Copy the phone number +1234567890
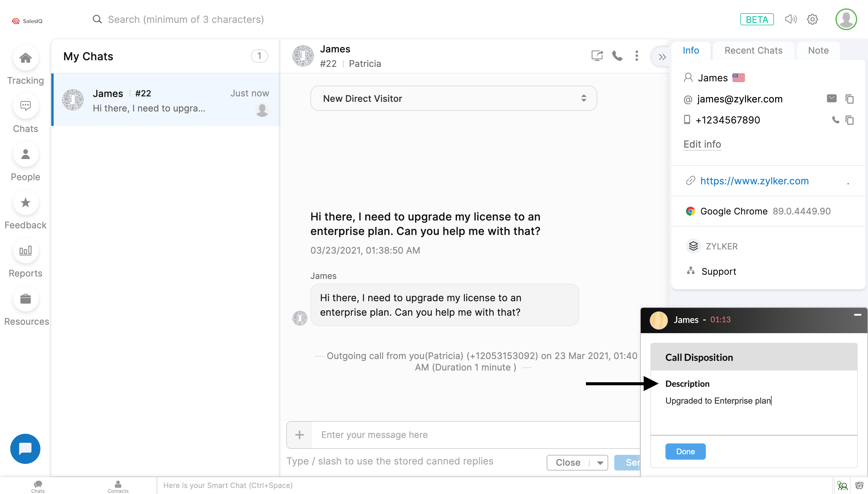The image size is (868, 494). coord(849,120)
